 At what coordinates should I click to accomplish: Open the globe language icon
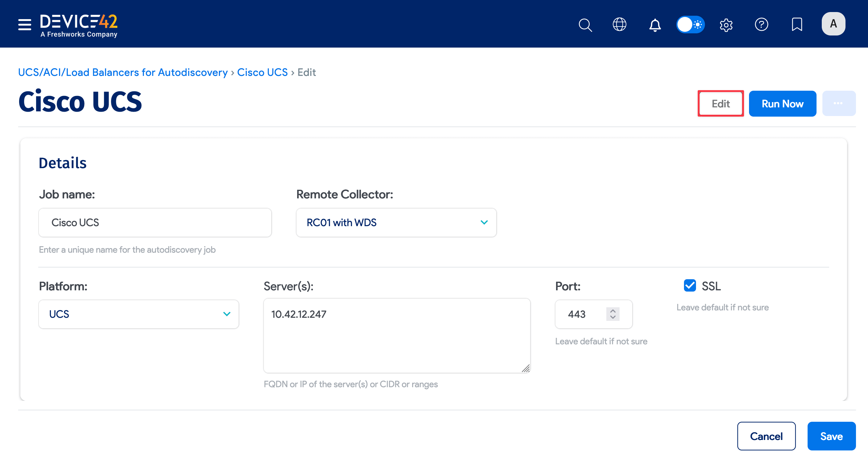point(619,24)
